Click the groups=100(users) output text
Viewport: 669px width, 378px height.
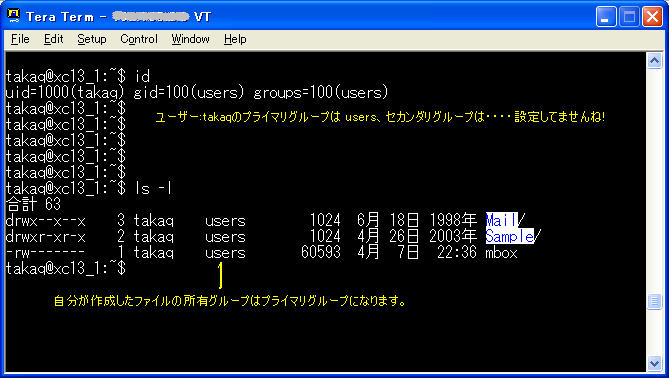coord(320,92)
